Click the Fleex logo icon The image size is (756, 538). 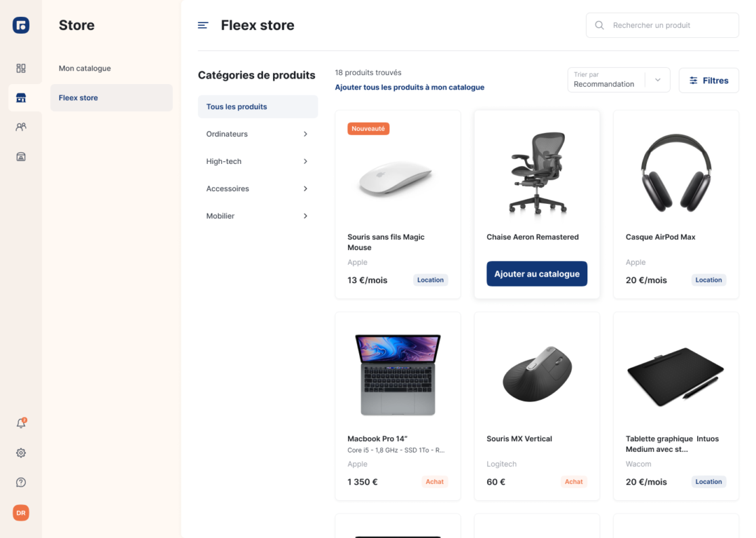tap(21, 25)
